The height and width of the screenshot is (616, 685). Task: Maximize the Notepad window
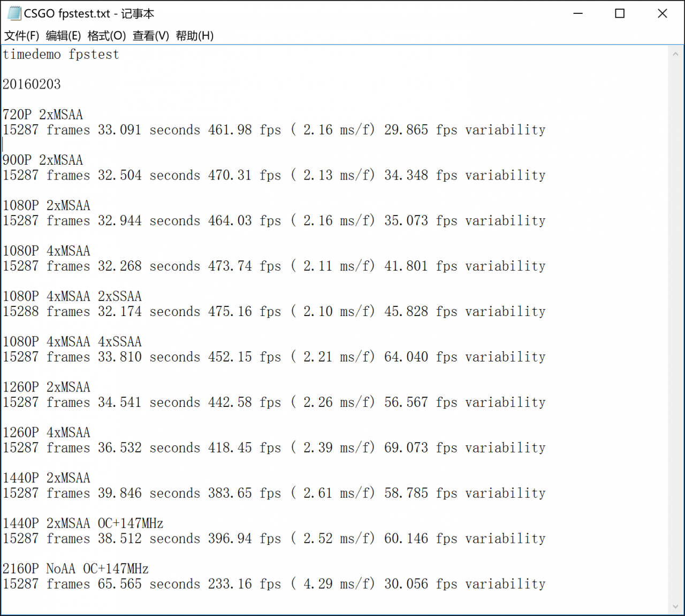[620, 13]
